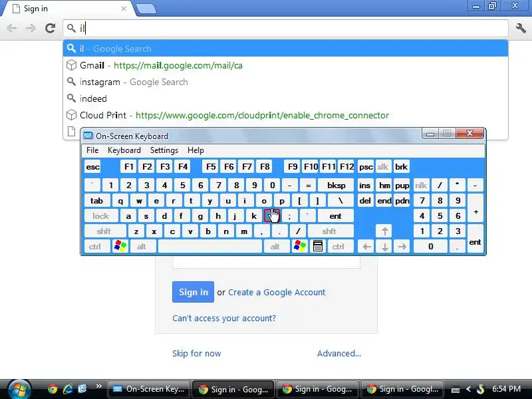Expand the quick launch chevron overflow

(98, 386)
